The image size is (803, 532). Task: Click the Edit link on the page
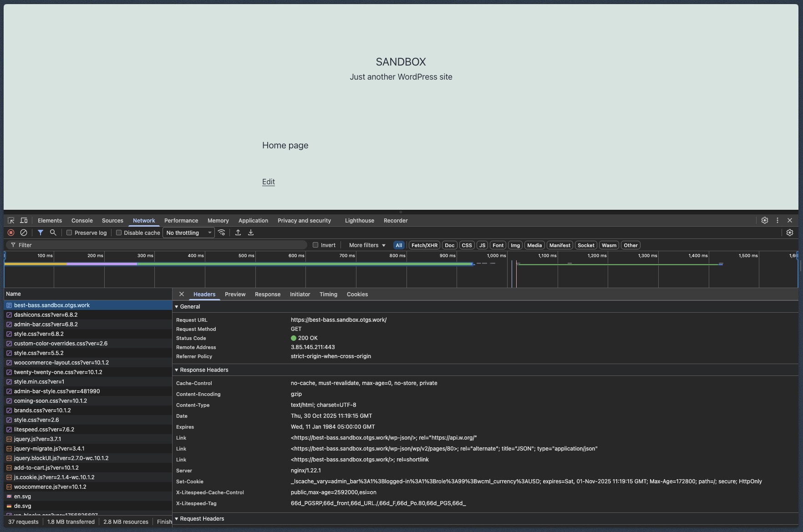click(x=269, y=182)
